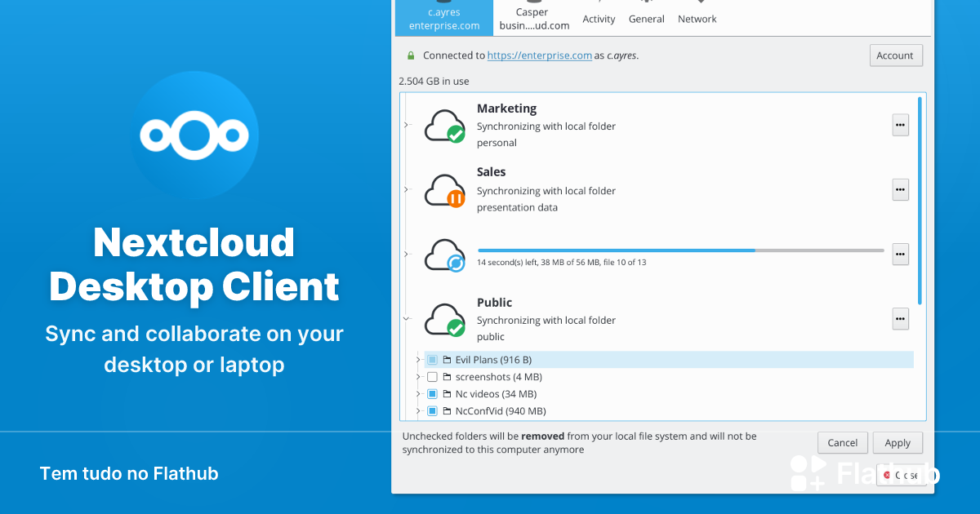
Task: Uncheck the Evil Plans folder
Action: click(x=432, y=359)
